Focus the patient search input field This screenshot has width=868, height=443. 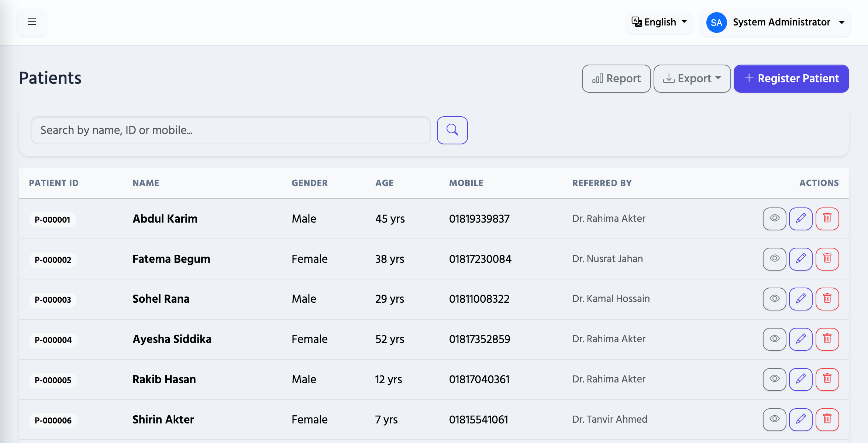tap(231, 130)
